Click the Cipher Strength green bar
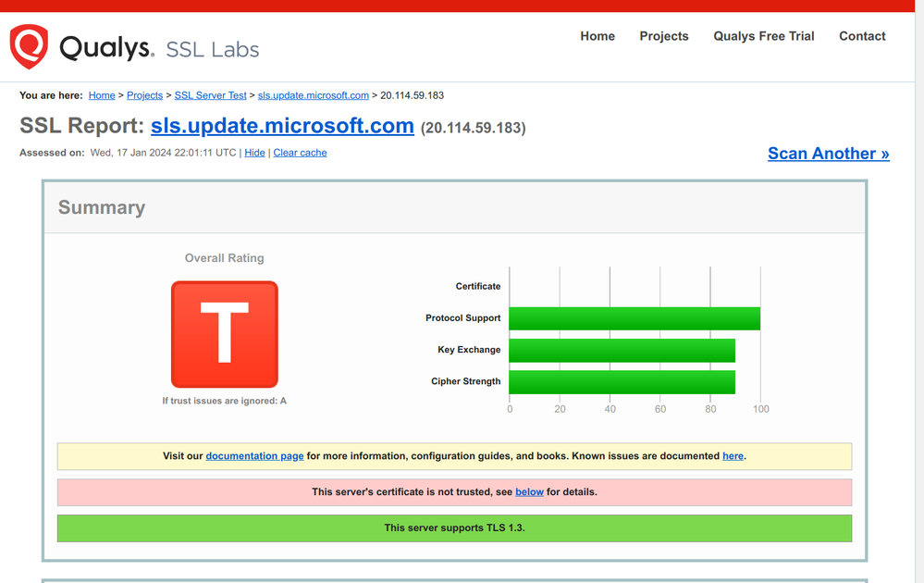924x583 pixels. 622,382
